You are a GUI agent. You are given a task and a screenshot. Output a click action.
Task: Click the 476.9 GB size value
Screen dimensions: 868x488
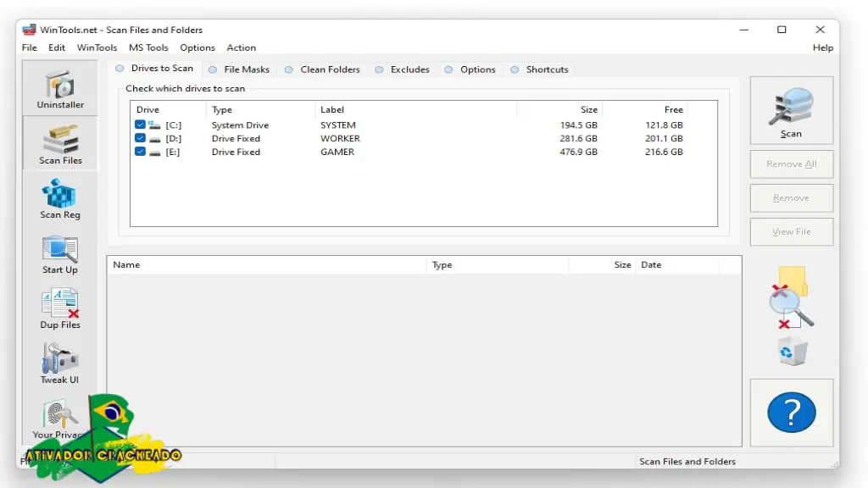point(578,152)
